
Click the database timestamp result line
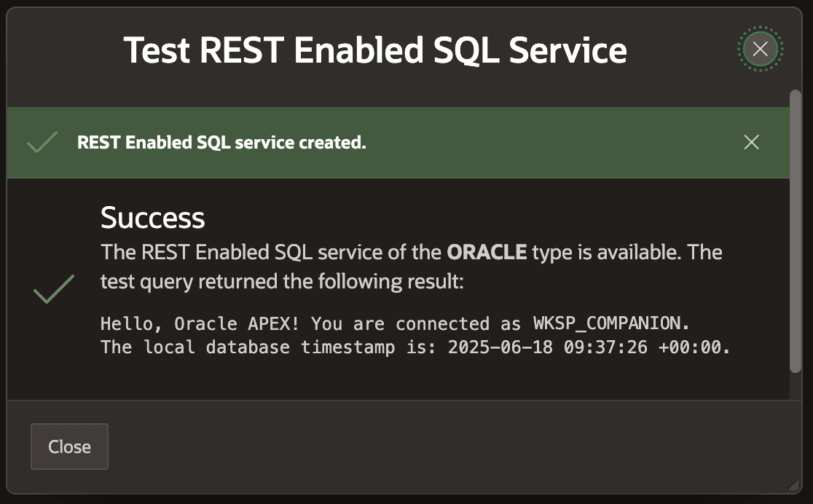(x=415, y=347)
